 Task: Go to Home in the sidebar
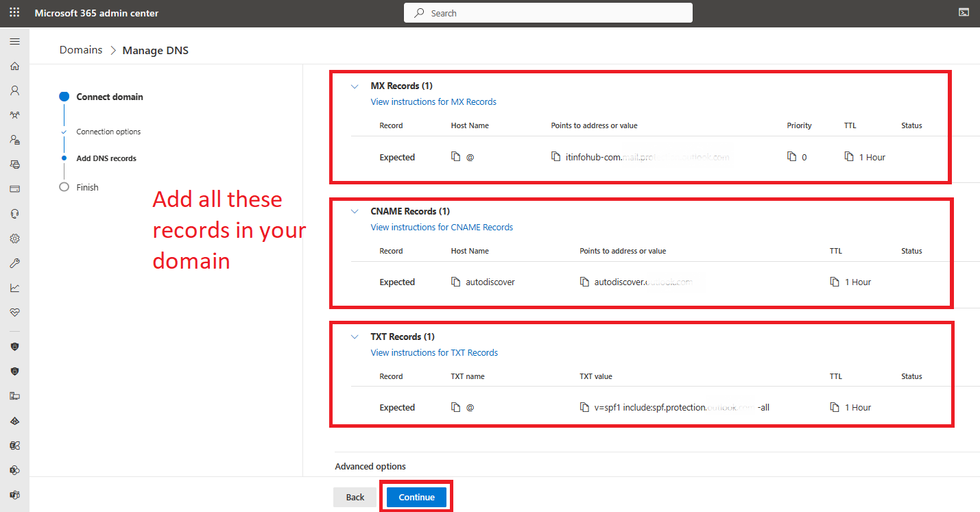(14, 66)
